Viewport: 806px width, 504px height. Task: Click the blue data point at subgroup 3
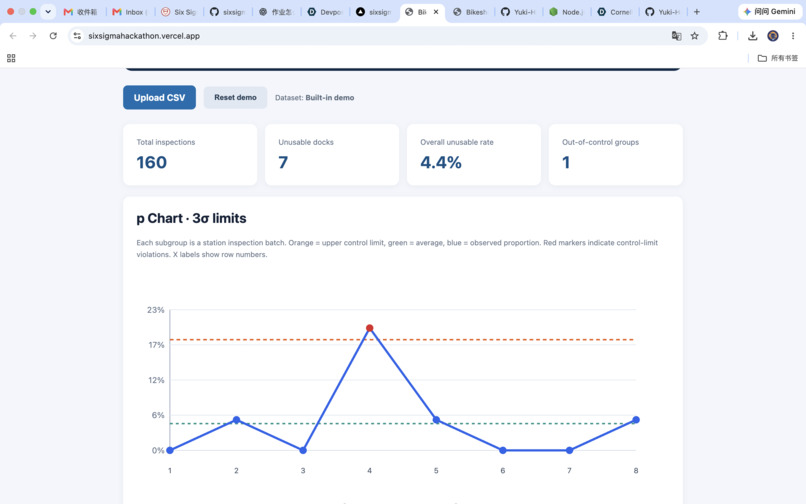point(303,450)
